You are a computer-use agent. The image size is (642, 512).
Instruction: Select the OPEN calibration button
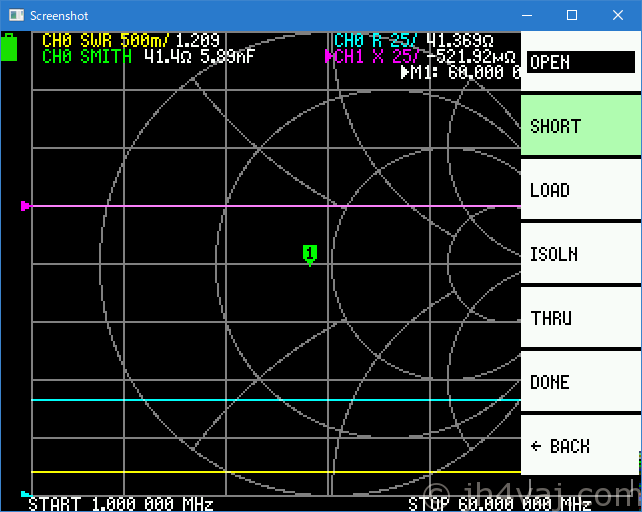click(581, 62)
